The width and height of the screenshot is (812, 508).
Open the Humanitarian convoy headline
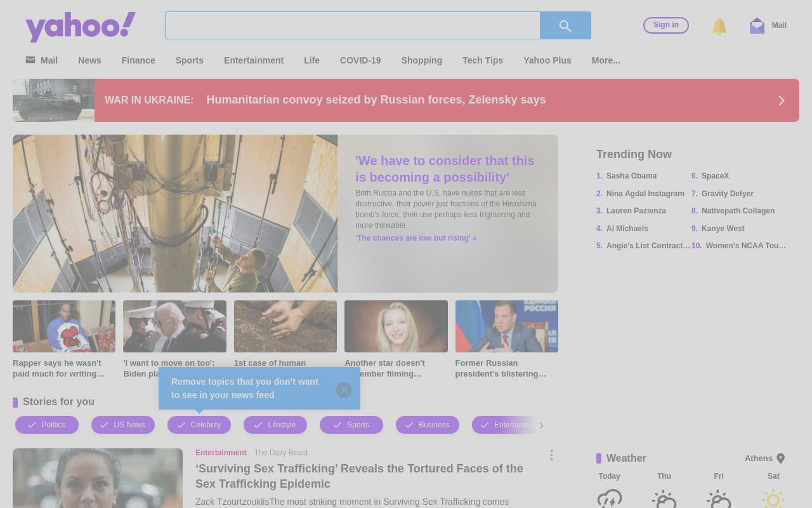(376, 100)
